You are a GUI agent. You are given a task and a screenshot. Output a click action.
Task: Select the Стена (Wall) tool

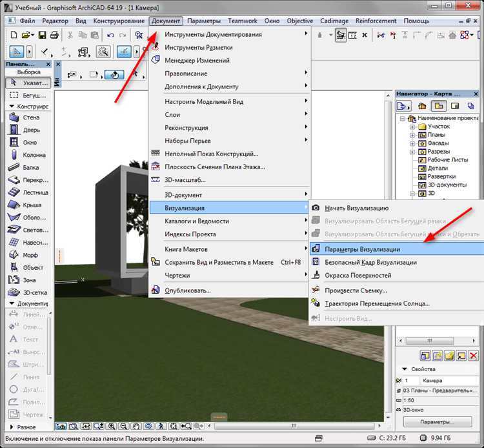[x=26, y=117]
